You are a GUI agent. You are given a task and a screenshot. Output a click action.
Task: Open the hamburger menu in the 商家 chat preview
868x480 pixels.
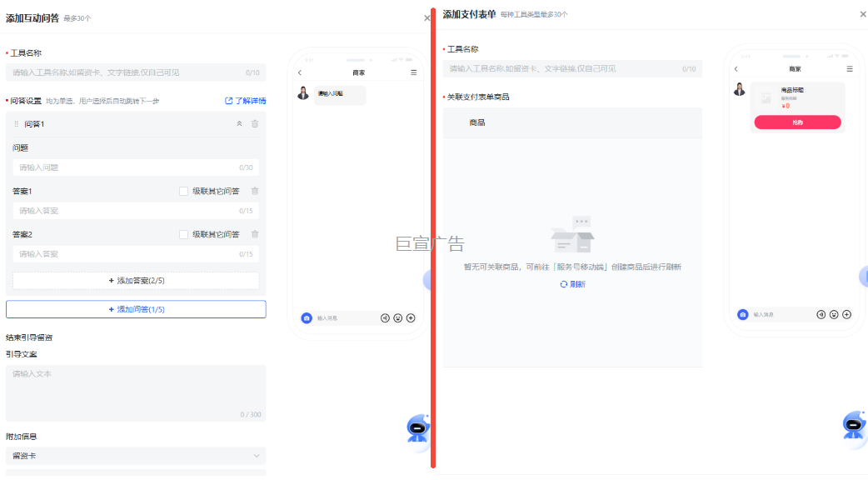413,72
